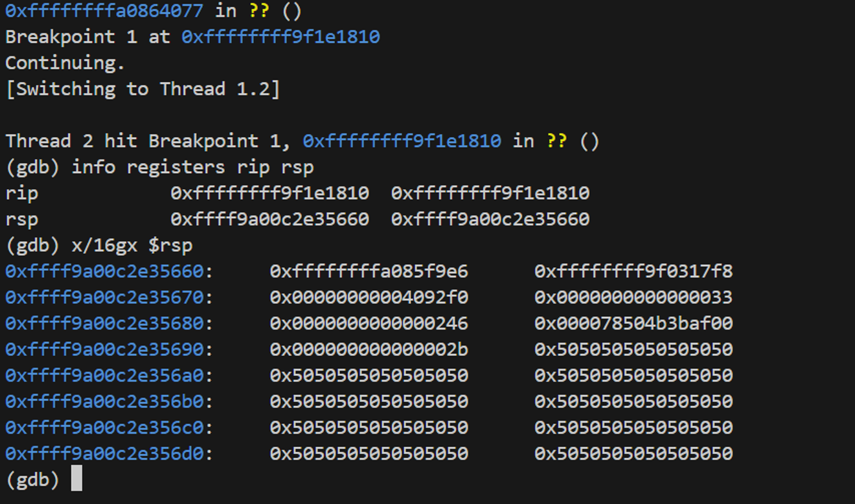Click the value 0xffffffffa085f9e6 on the stack
Image resolution: width=855 pixels, height=504 pixels.
pos(369,271)
